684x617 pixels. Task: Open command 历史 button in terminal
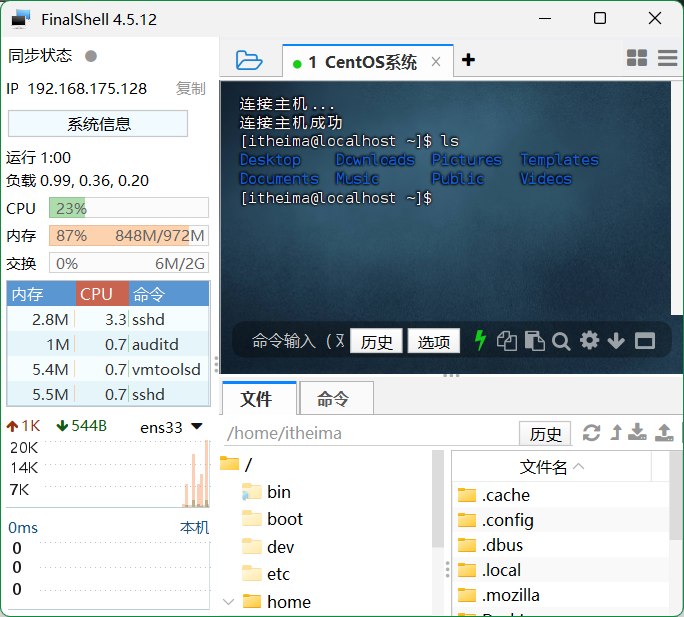(x=376, y=341)
